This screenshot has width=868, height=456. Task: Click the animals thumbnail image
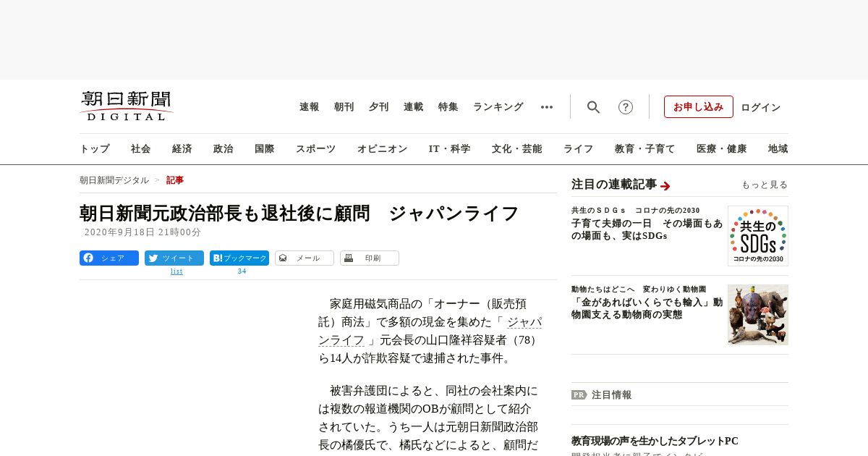coord(758,315)
